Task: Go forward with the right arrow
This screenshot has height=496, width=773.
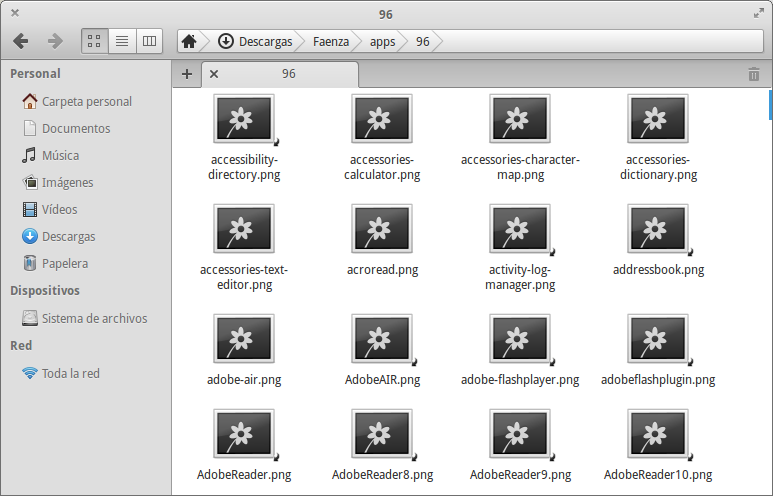Action: (x=55, y=41)
